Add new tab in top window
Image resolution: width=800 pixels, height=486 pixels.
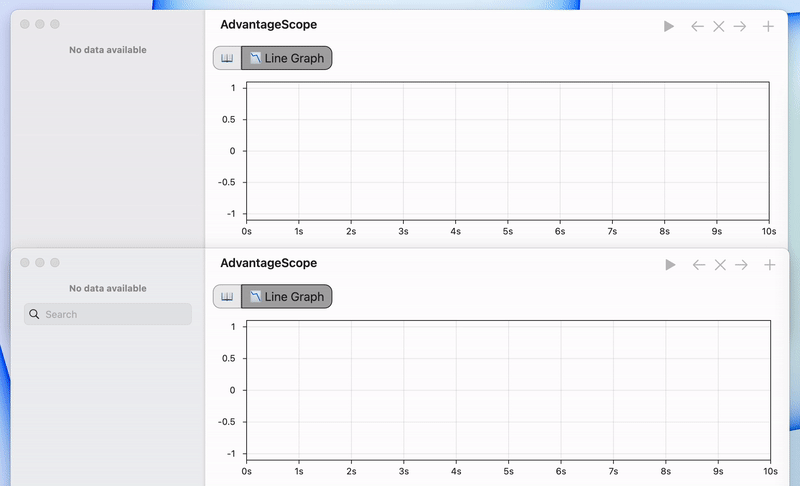(x=768, y=26)
